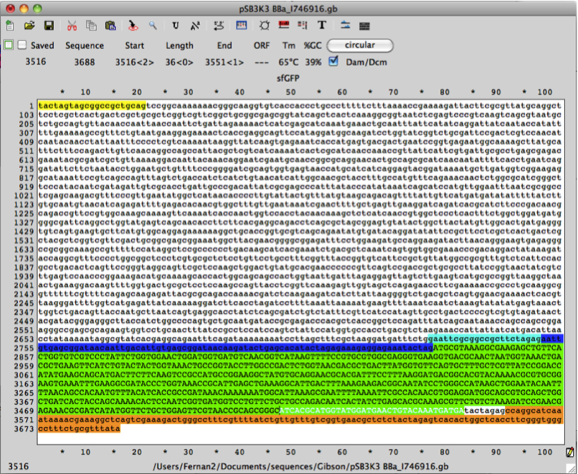Click the new document icon

coord(10,25)
